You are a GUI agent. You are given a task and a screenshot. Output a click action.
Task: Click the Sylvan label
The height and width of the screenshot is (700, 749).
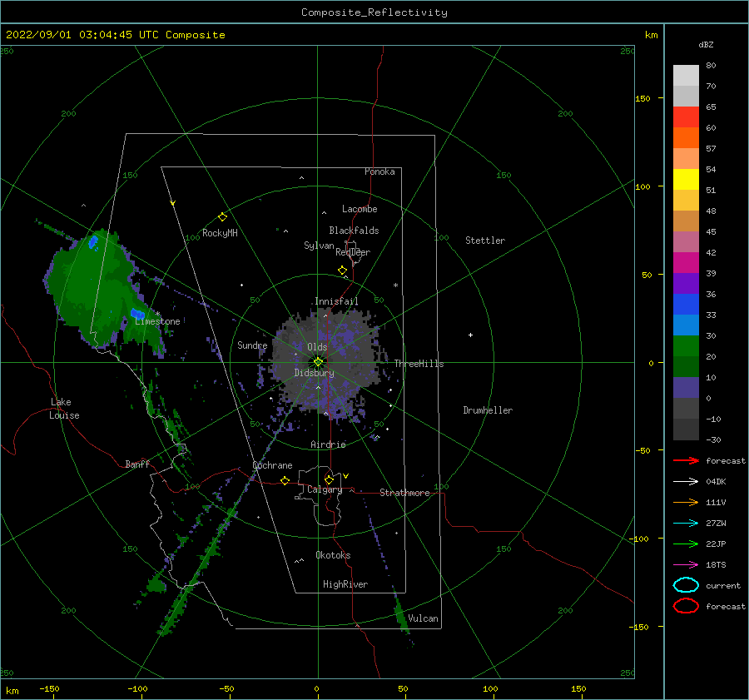(319, 246)
